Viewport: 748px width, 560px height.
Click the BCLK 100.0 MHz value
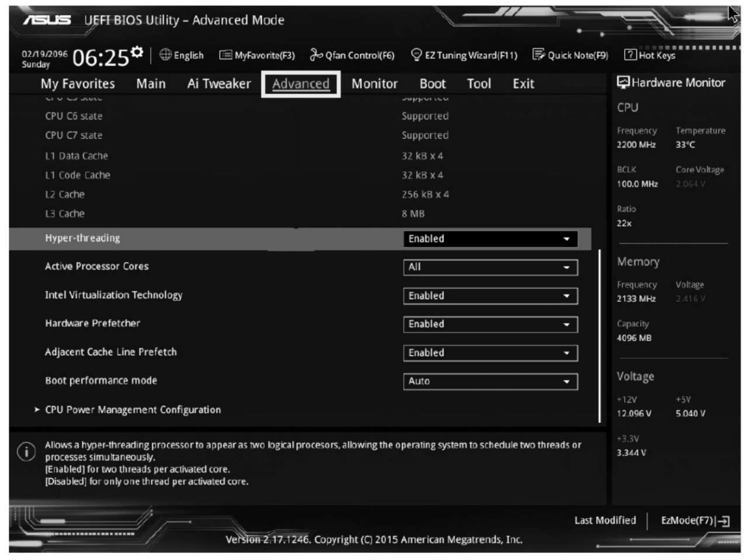click(x=638, y=184)
